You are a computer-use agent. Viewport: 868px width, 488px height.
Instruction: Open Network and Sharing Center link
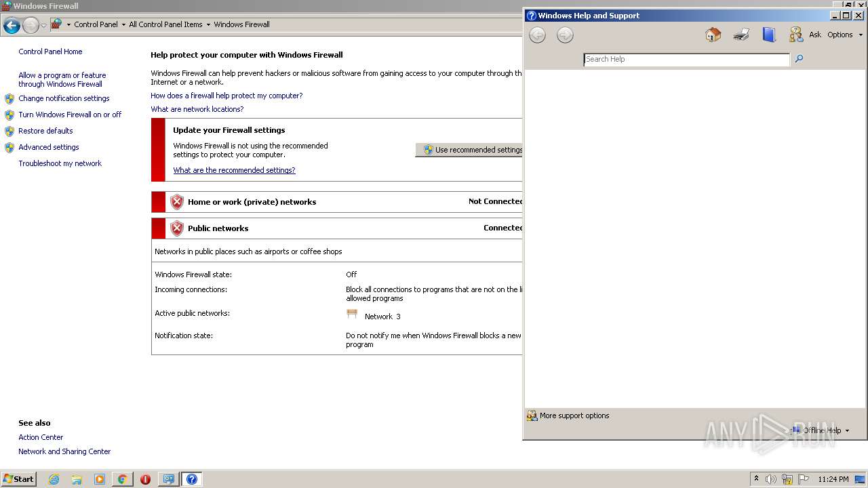pos(64,451)
